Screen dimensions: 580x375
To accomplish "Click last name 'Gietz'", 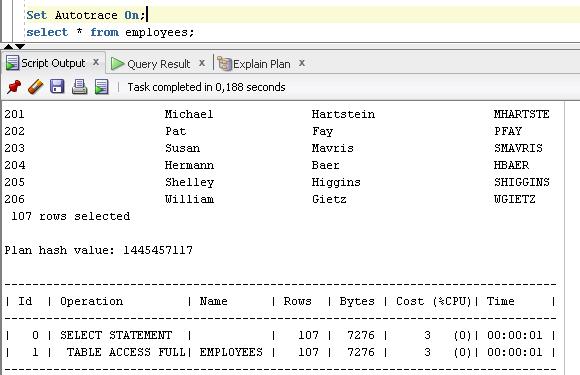I will [x=329, y=199].
